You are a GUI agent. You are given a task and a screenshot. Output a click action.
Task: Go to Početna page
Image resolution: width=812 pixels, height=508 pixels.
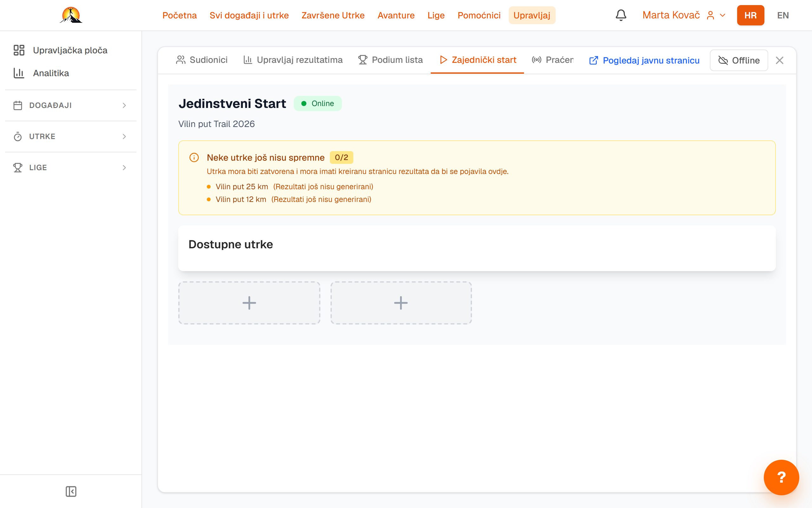tap(180, 16)
